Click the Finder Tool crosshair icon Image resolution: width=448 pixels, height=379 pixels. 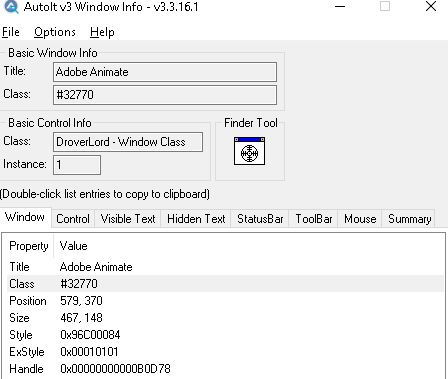coord(249,151)
